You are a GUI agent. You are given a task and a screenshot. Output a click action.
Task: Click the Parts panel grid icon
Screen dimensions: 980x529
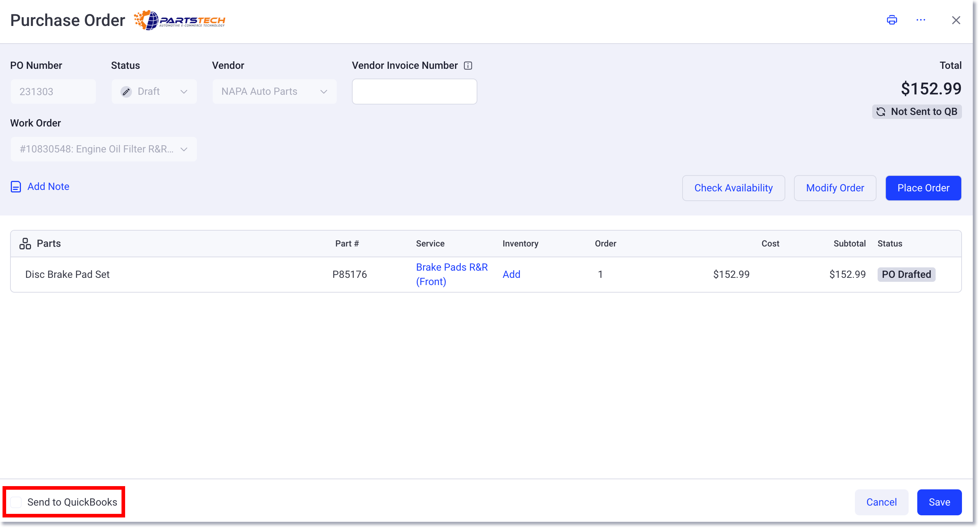point(25,243)
